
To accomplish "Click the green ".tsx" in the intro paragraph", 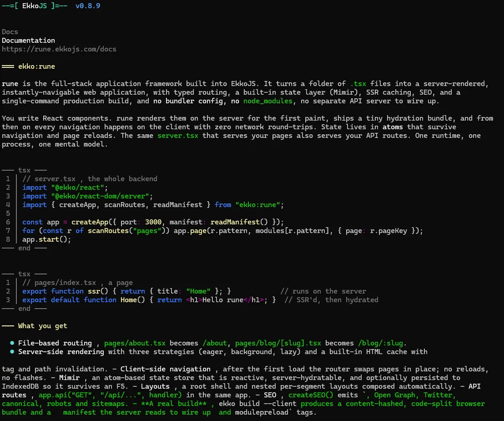I will (358, 84).
